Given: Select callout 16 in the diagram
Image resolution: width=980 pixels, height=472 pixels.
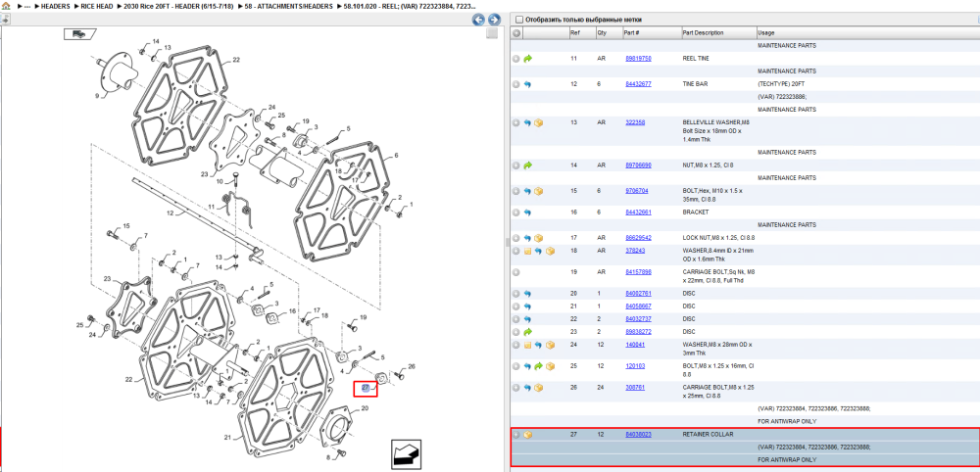Looking at the screenshot, I should point(292,311).
